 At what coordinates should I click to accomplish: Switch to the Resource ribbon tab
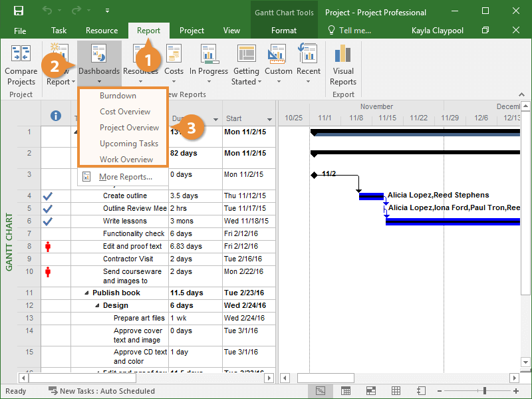[102, 31]
